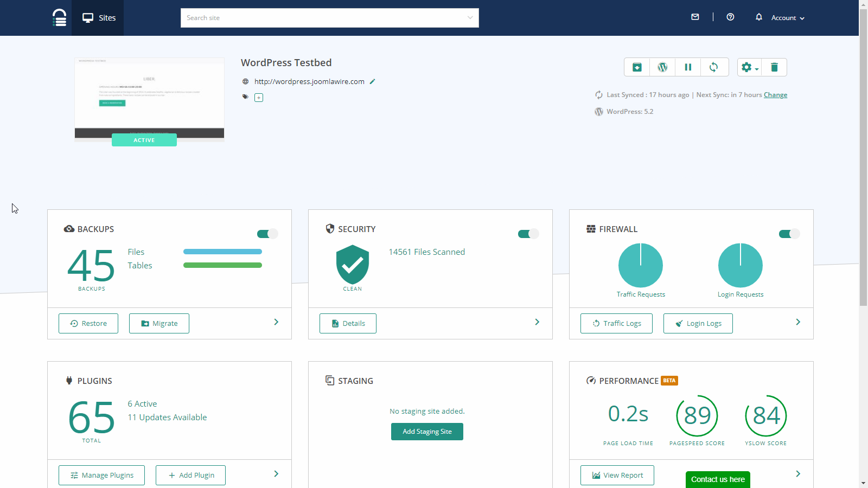Viewport: 868px width, 488px height.
Task: Expand the Backups panel chevron
Action: pos(276,322)
